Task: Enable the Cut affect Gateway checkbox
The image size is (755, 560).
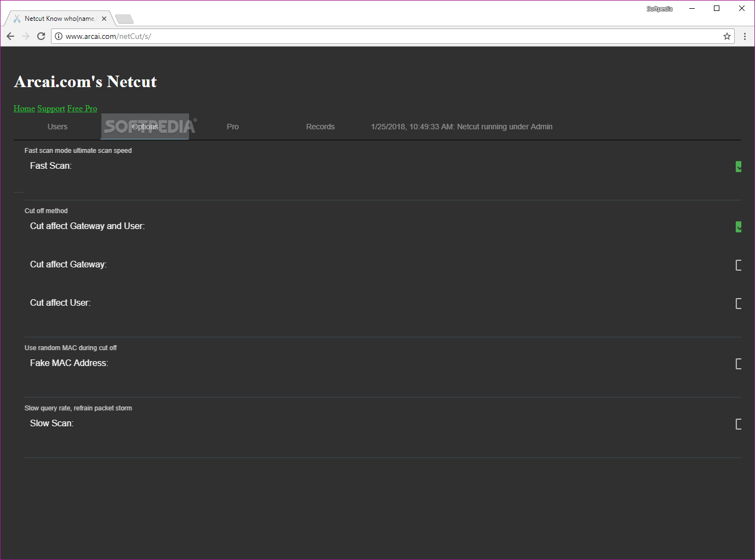Action: 738,265
